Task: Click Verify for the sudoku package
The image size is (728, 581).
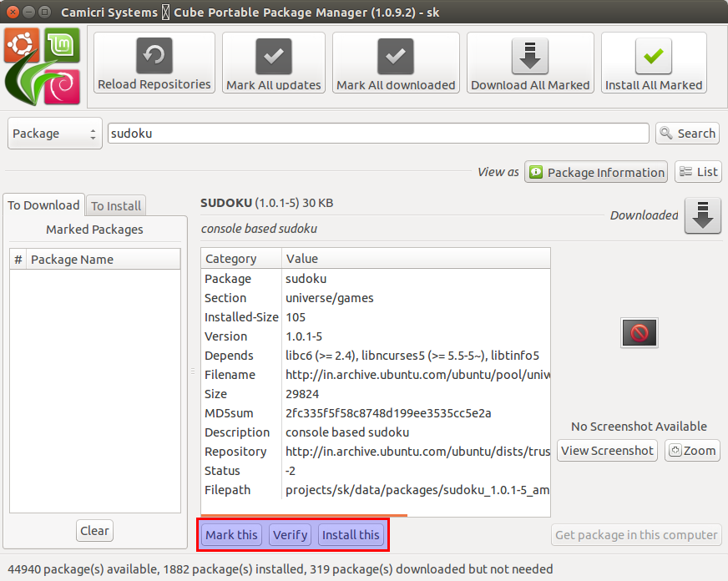Action: point(291,535)
